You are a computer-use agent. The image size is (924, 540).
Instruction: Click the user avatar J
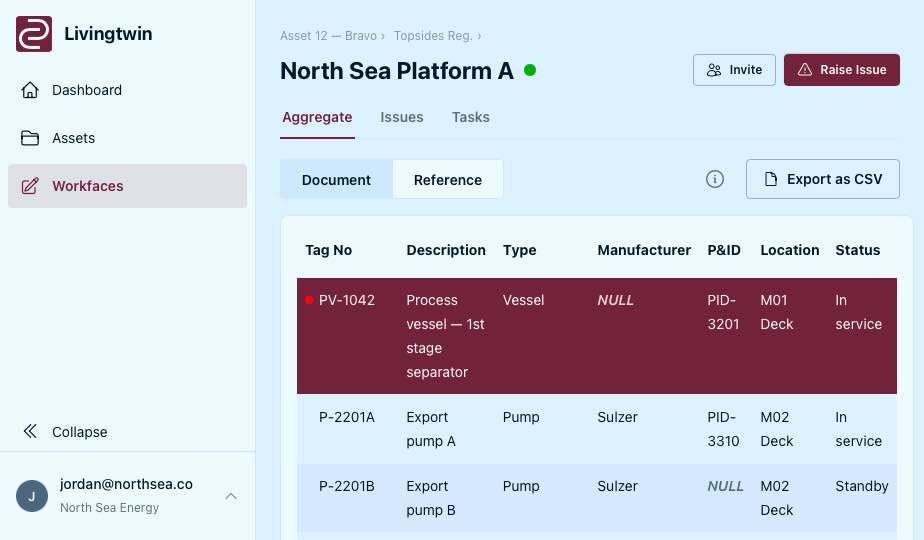[32, 496]
